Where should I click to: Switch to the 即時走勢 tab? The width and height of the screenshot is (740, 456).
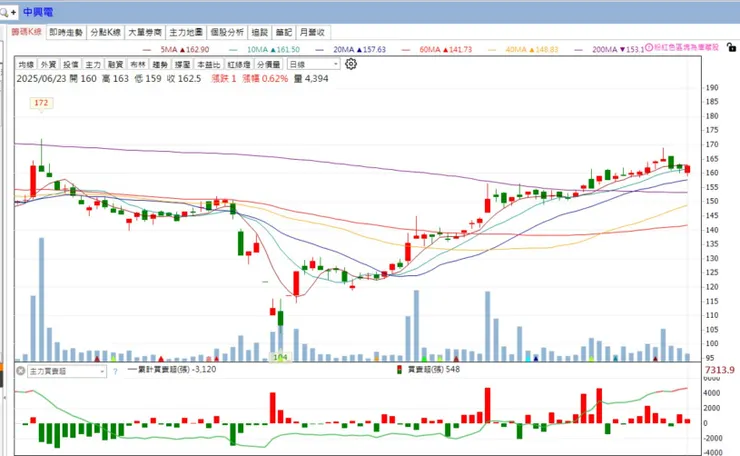pyautogui.click(x=66, y=32)
